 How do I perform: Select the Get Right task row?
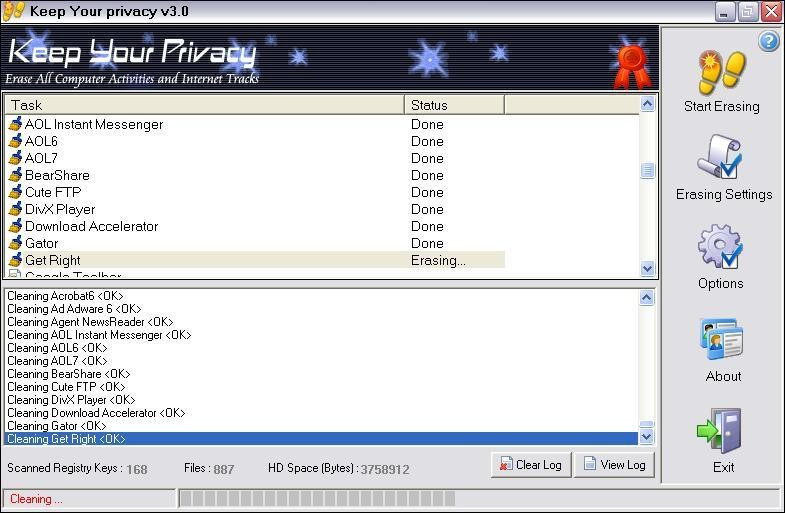pos(255,260)
